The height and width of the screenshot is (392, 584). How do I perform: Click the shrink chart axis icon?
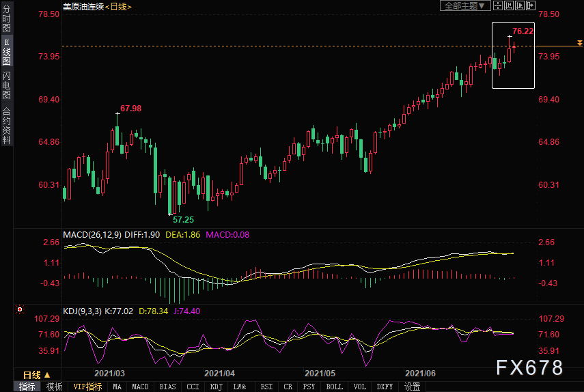[x=508, y=5]
